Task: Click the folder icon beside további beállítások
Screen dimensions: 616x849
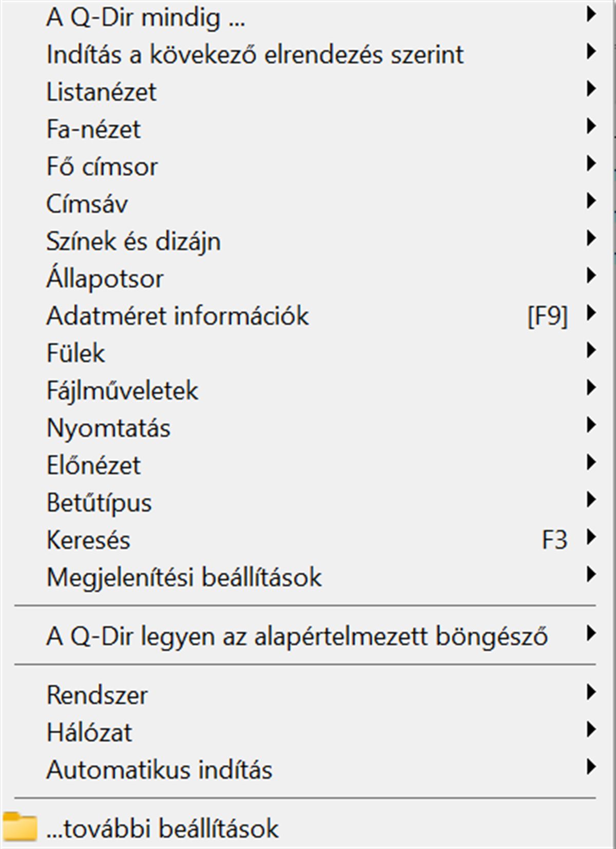Action: pos(21,826)
